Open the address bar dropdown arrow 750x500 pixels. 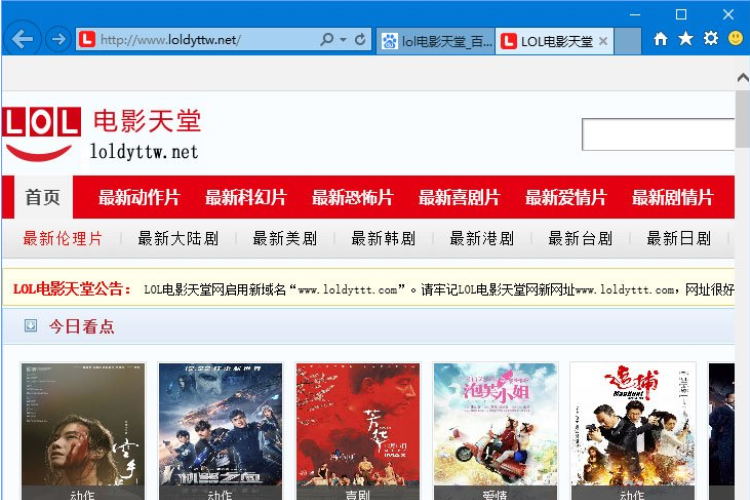tap(343, 40)
